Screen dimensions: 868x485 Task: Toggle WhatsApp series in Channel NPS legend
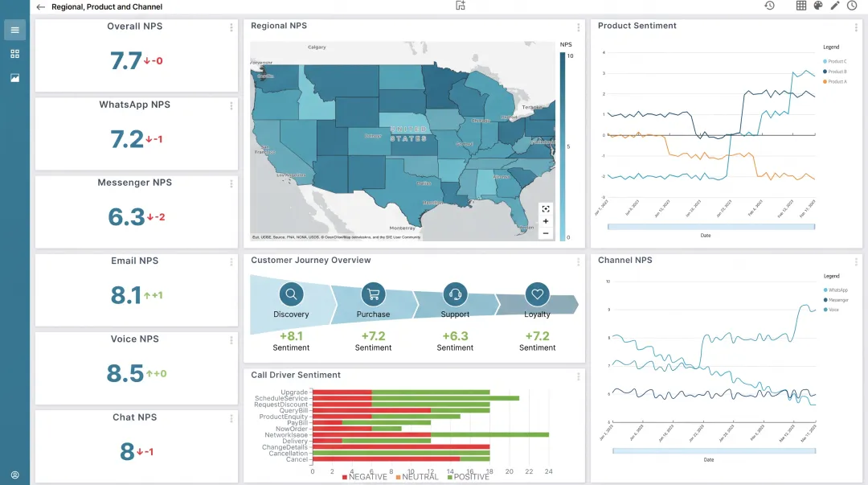pos(836,290)
